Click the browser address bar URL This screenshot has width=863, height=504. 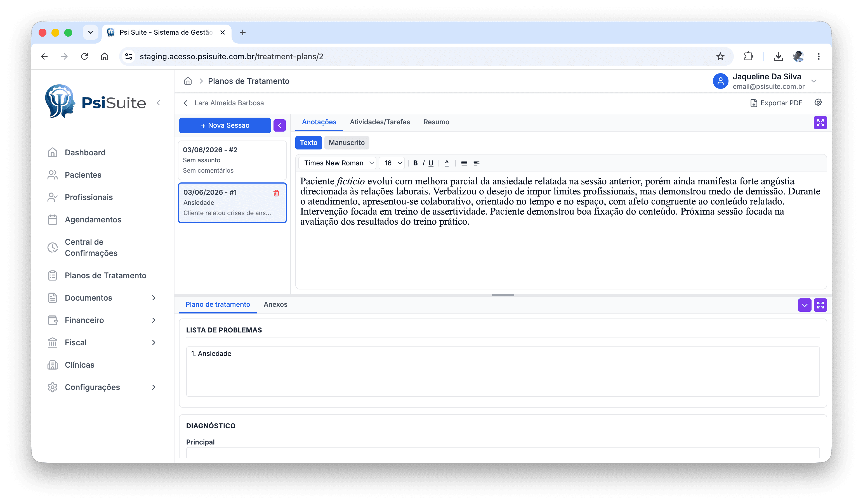231,56
